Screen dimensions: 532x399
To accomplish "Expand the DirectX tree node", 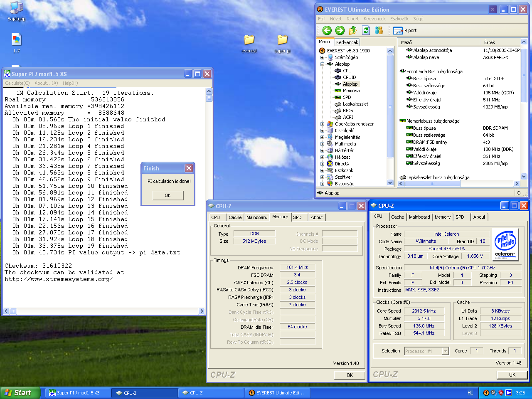I will (322, 164).
